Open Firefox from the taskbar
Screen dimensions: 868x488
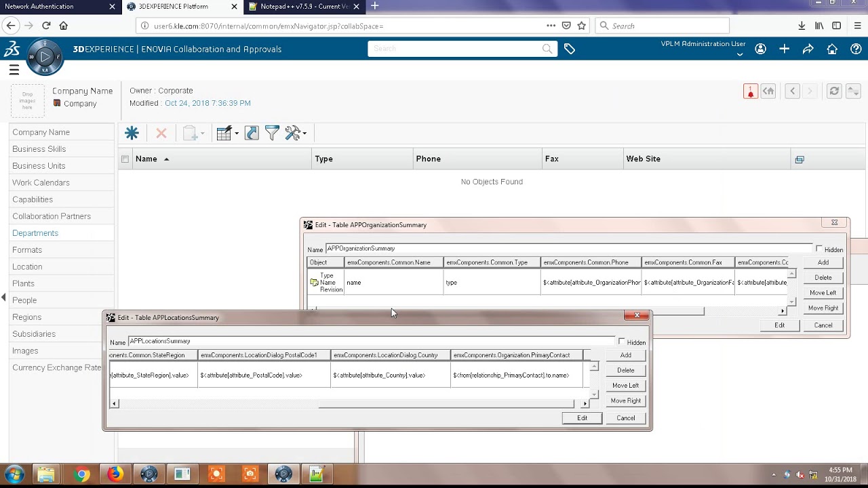click(x=115, y=474)
